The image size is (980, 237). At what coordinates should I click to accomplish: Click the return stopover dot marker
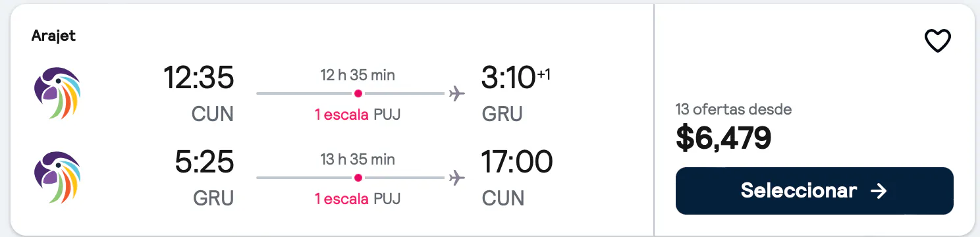click(358, 178)
